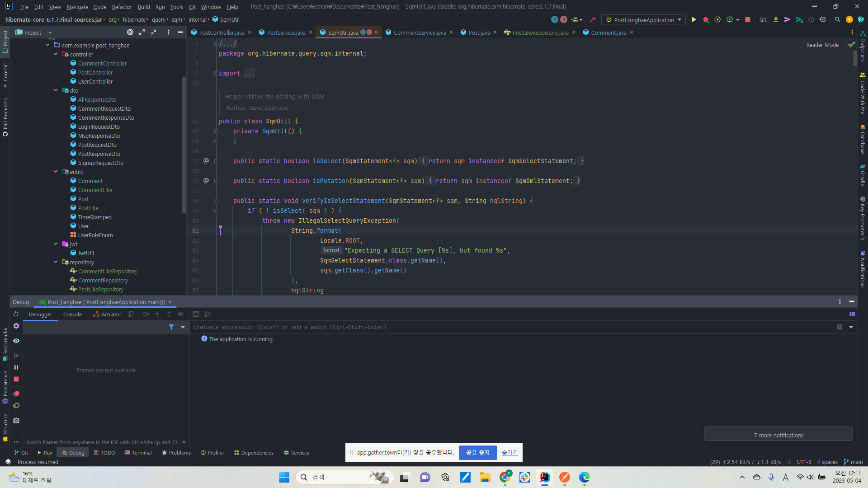Stop the application with red stop icon
The width and height of the screenshot is (868, 488).
[x=748, y=20]
